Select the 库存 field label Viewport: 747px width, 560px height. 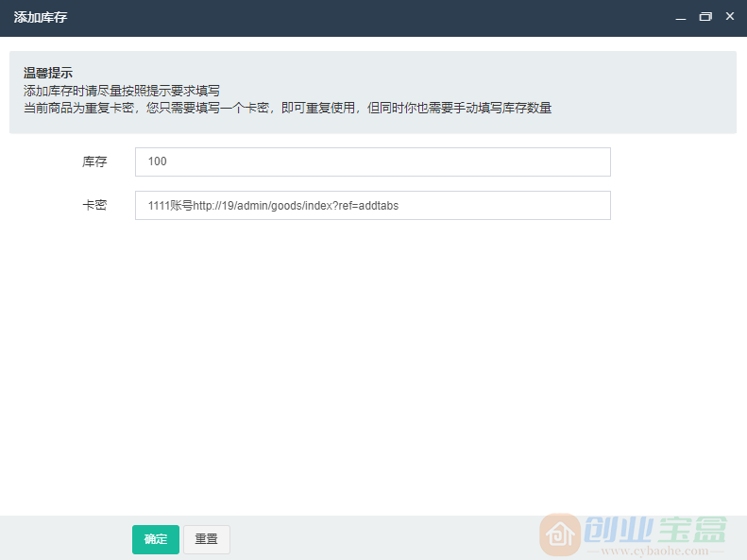click(x=94, y=161)
